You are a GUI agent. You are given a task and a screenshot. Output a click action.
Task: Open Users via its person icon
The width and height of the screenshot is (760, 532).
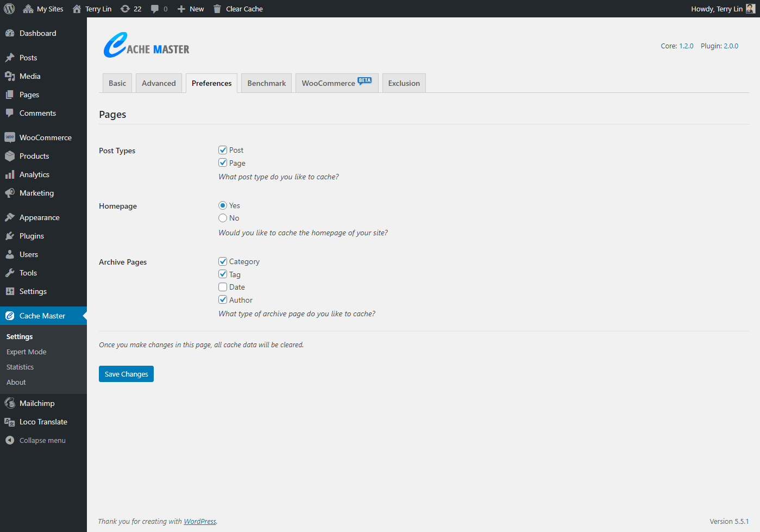click(x=10, y=254)
